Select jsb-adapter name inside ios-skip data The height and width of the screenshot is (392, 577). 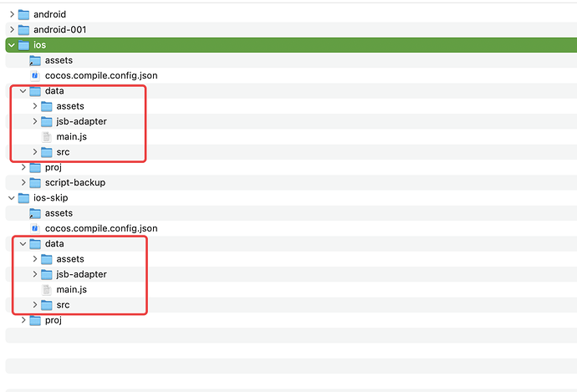tap(82, 274)
